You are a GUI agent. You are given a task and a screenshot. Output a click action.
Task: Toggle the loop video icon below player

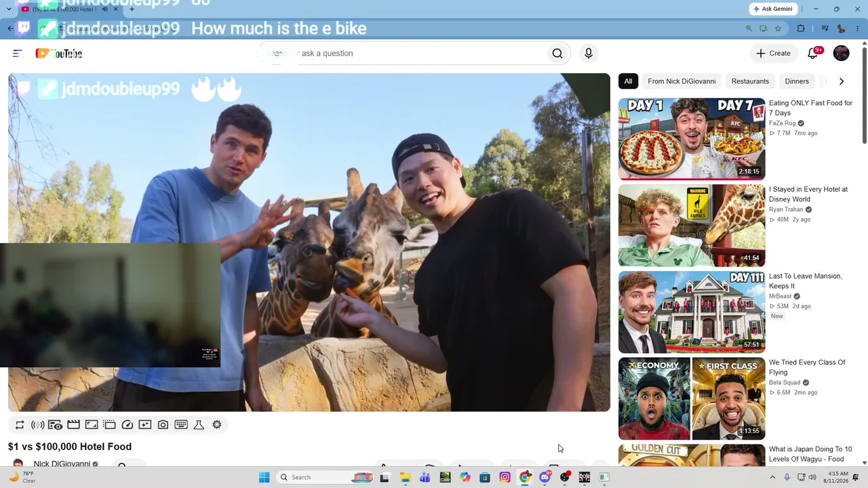click(x=20, y=425)
